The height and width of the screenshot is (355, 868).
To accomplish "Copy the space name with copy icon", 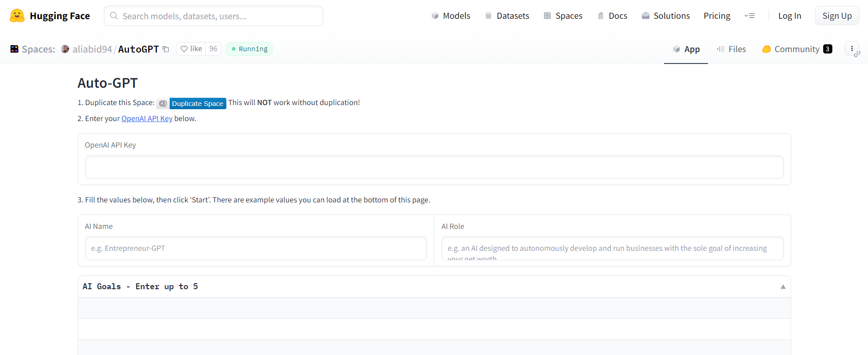I will pyautogui.click(x=166, y=49).
